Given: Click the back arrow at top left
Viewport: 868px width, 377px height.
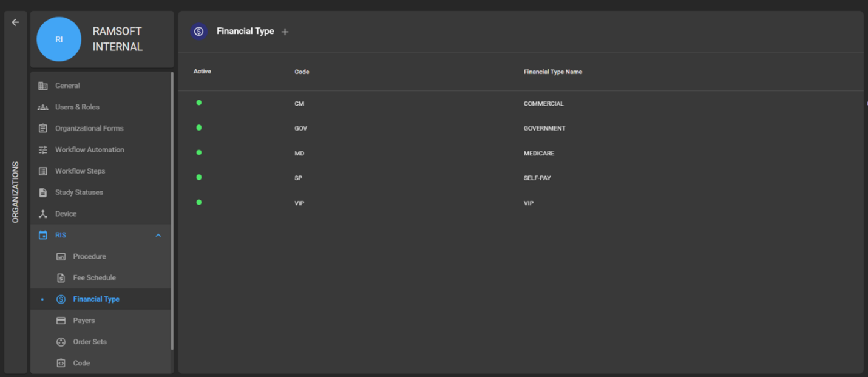Looking at the screenshot, I should (15, 22).
